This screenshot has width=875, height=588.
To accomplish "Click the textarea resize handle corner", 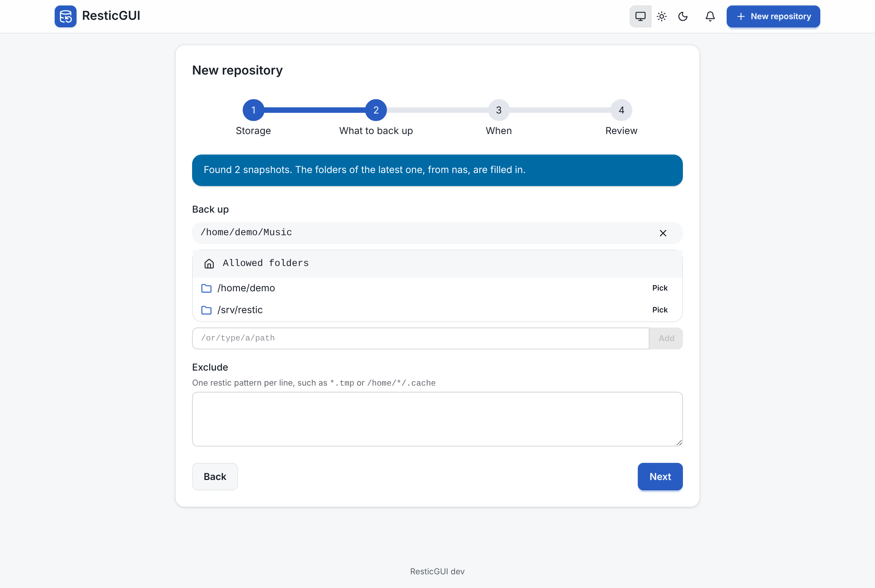I will [x=679, y=442].
